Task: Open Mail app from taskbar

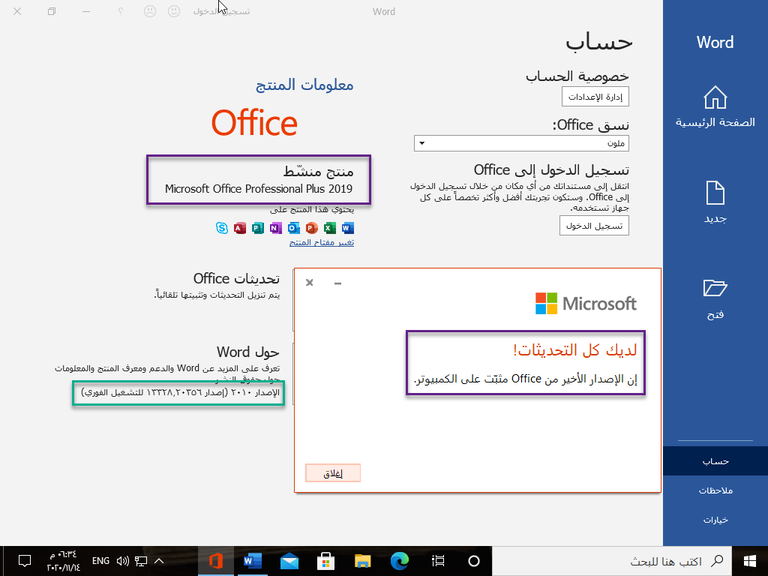Action: 289,561
